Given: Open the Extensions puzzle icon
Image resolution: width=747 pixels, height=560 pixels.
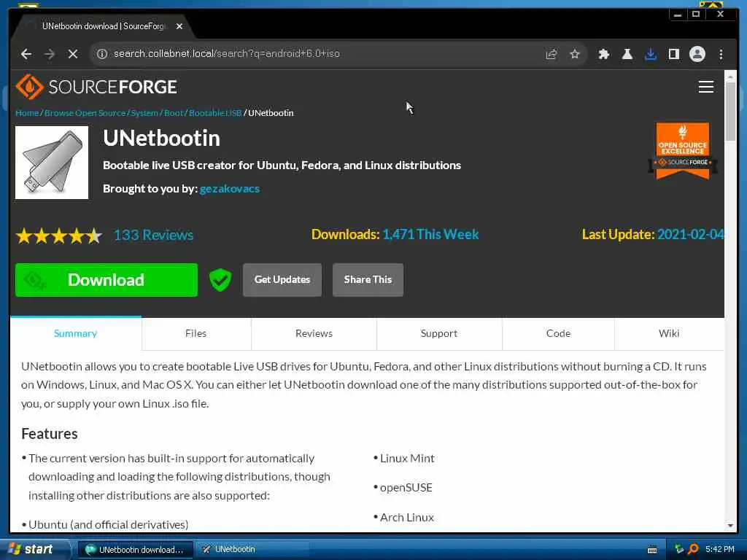Looking at the screenshot, I should pos(603,54).
